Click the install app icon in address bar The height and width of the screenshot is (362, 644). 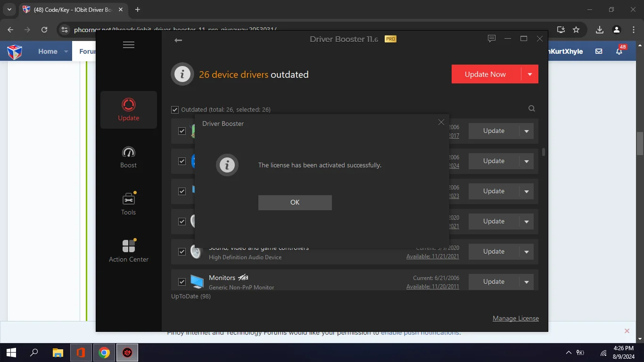click(561, 29)
